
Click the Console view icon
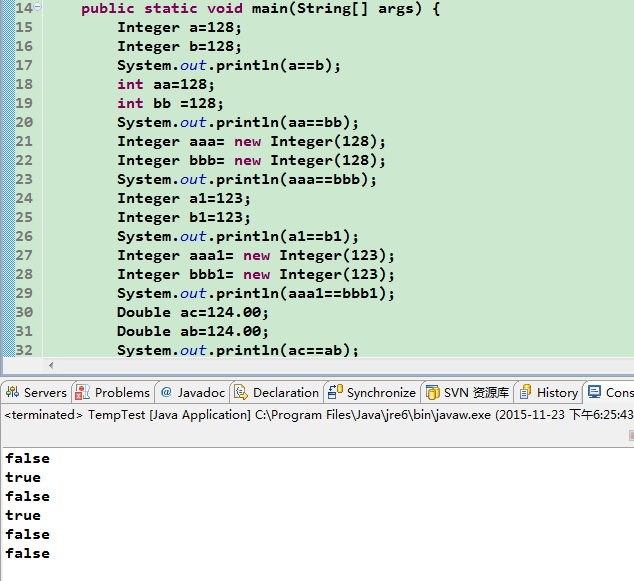(x=595, y=393)
